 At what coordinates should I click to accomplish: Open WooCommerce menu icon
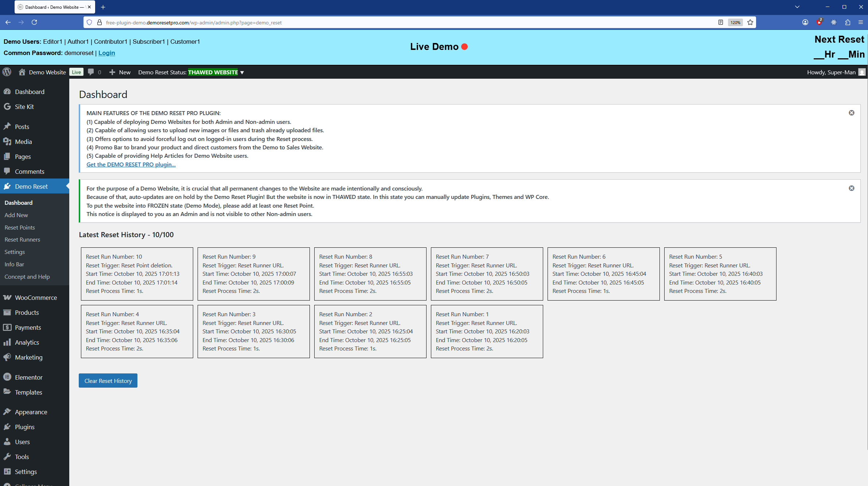pyautogui.click(x=7, y=297)
